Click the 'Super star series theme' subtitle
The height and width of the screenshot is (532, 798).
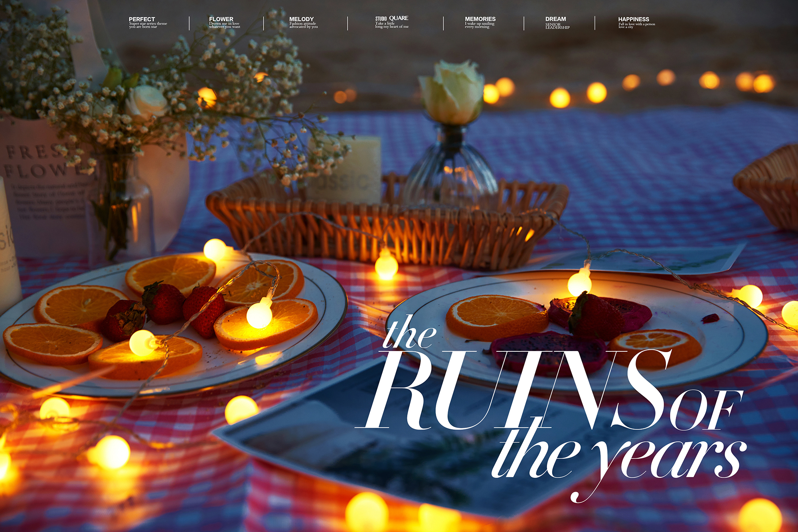(x=148, y=24)
